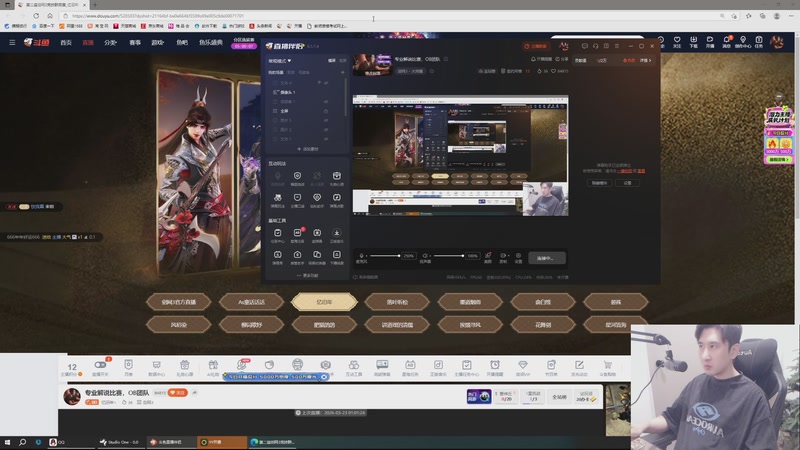The width and height of the screenshot is (800, 450).
Task: Switch to Studio One in taskbar
Action: [119, 442]
